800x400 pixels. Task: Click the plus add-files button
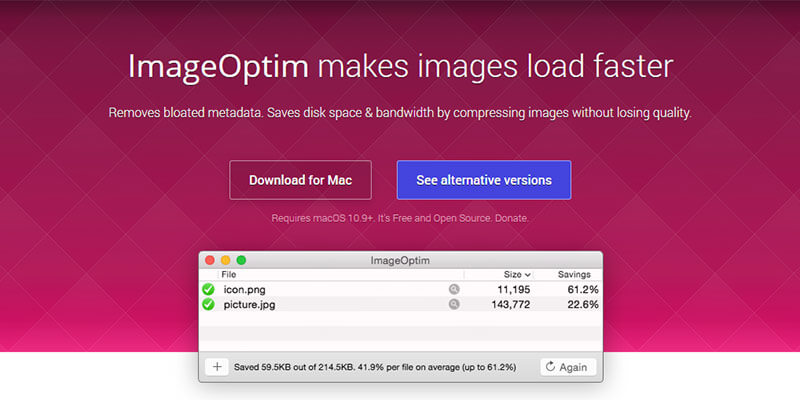pyautogui.click(x=217, y=367)
